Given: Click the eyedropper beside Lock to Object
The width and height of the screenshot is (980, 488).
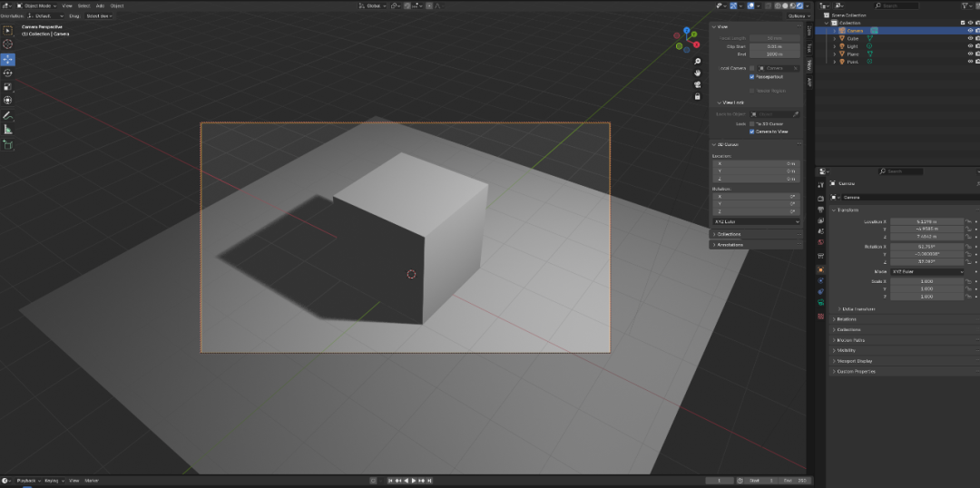Looking at the screenshot, I should point(796,114).
